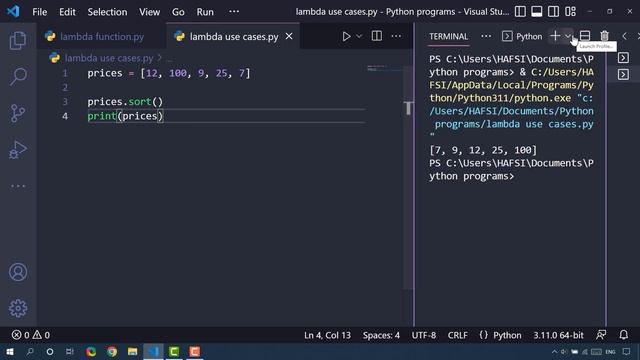The height and width of the screenshot is (360, 640).
Task: Open Launch Profile dropdown arrow
Action: click(568, 36)
